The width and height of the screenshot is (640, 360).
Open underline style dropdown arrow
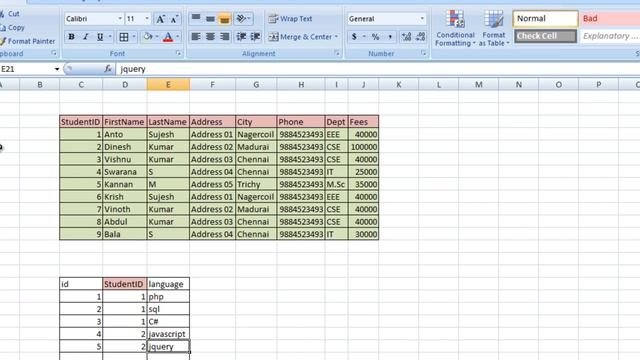[110, 37]
